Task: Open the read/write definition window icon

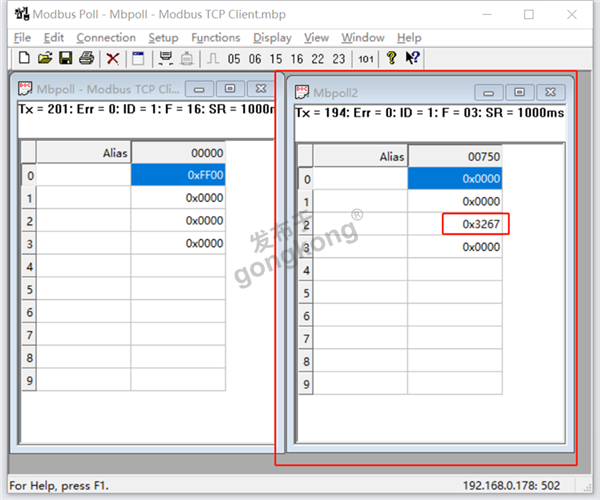Action: coord(138,59)
